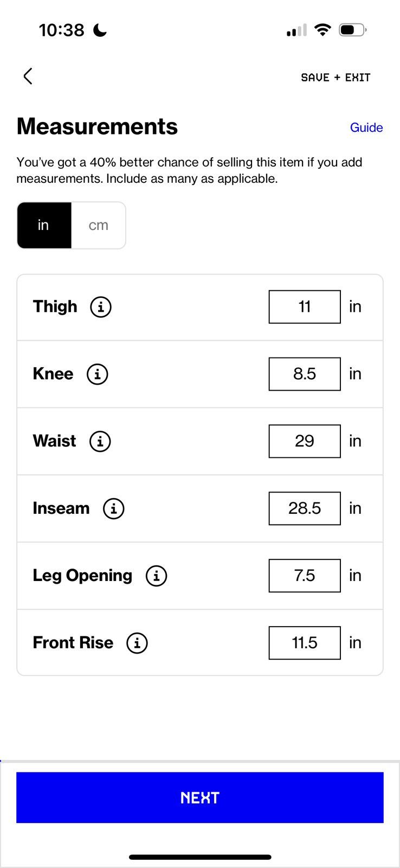Tap the Wi-Fi status icon
Viewport: 400px width, 868px height.
pyautogui.click(x=322, y=30)
